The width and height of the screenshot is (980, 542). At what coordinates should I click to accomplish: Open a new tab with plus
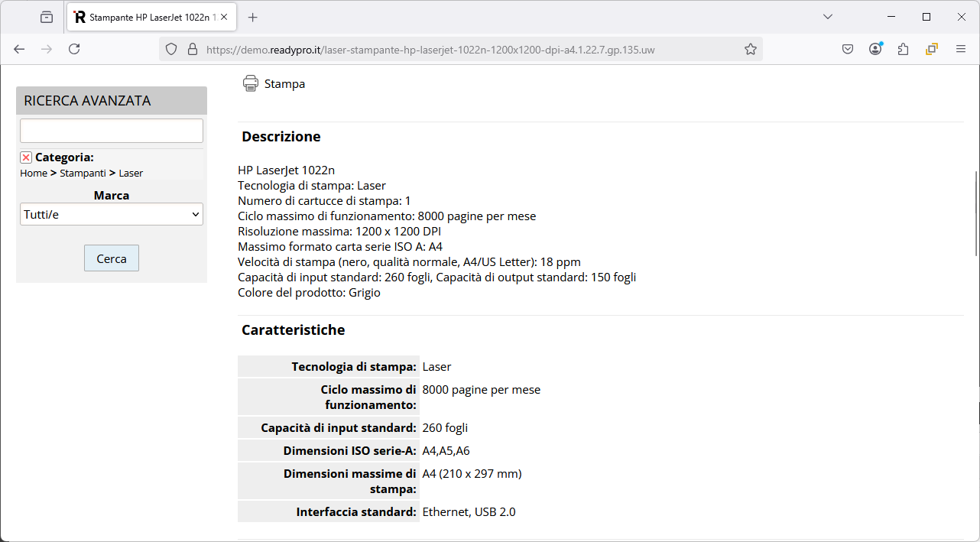[253, 17]
